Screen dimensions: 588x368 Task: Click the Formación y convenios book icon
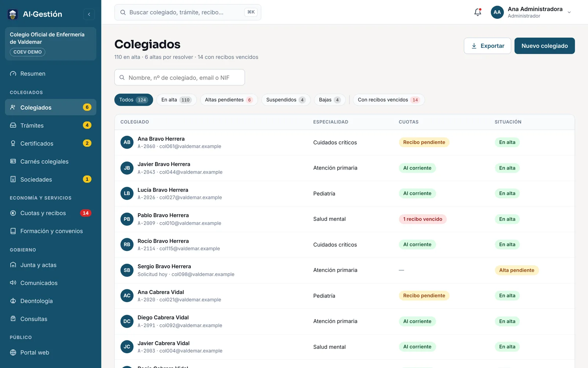[13, 231]
